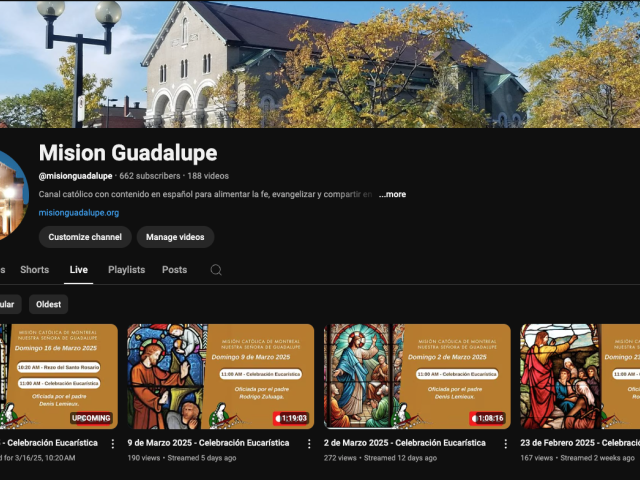Switch to the Shorts tab

click(x=35, y=270)
